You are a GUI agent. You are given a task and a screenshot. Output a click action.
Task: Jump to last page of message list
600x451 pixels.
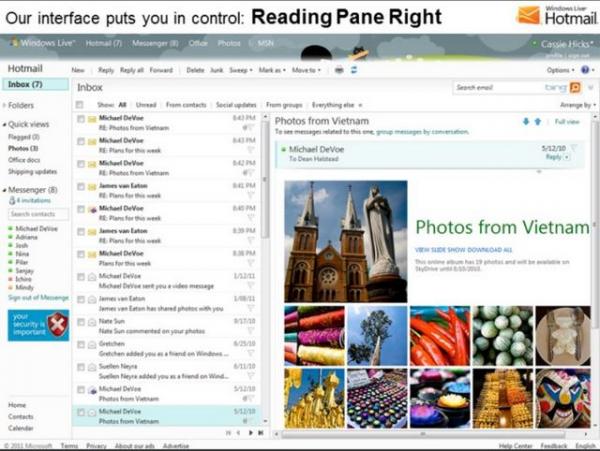point(261,433)
